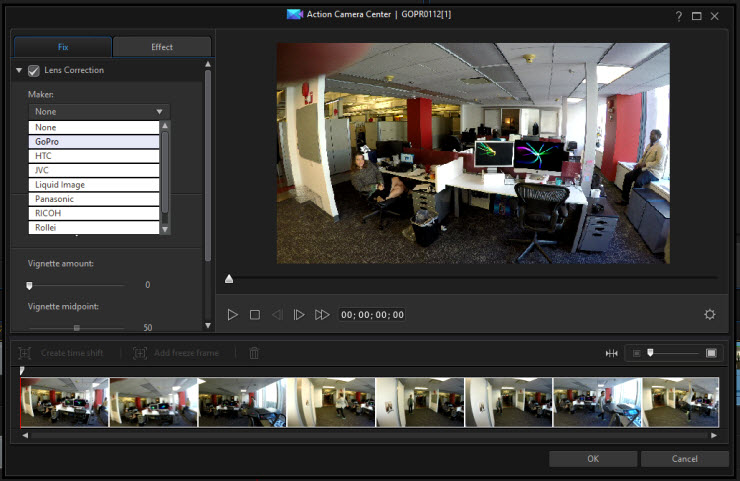Click the Play button
Screen dimensions: 740x481
point(232,315)
